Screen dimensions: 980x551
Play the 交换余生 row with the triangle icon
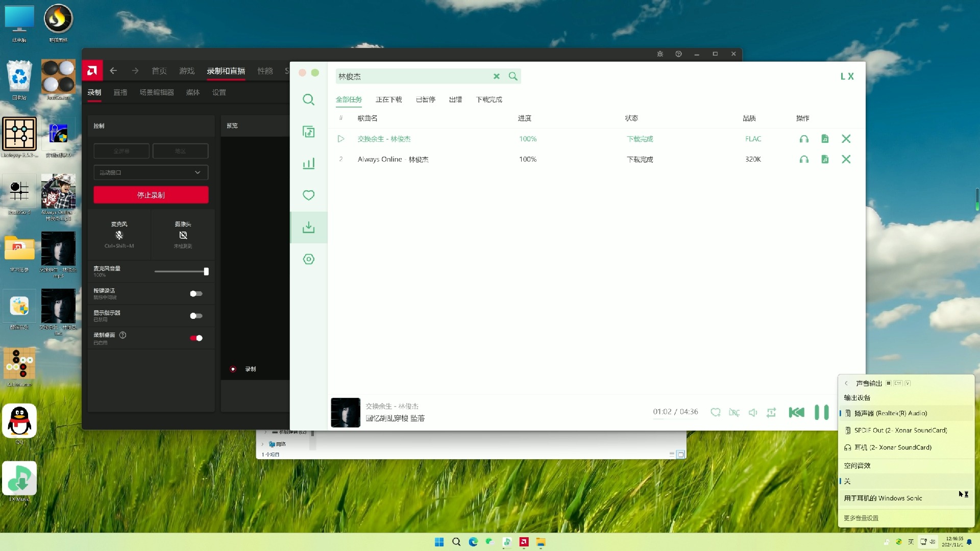pos(341,139)
